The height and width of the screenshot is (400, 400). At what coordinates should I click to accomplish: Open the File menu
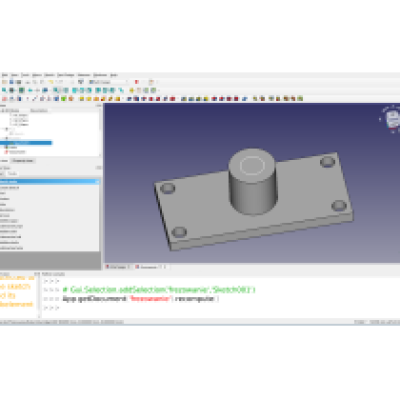pyautogui.click(x=5, y=75)
